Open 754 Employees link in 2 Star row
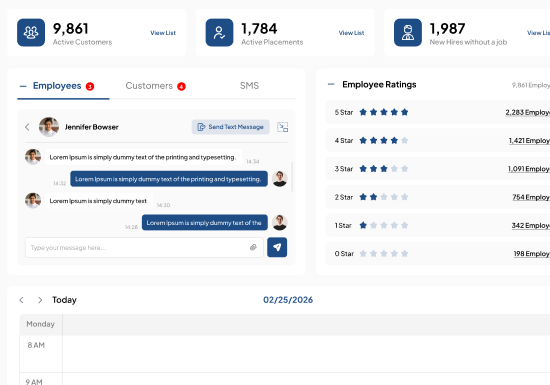Viewport: 550px width, 385px height. (531, 197)
